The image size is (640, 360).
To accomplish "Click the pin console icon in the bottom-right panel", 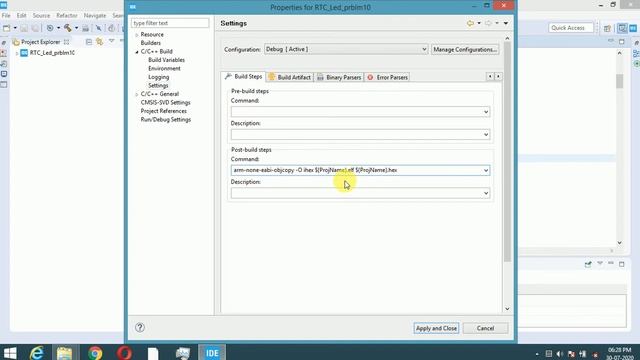I will [588, 264].
